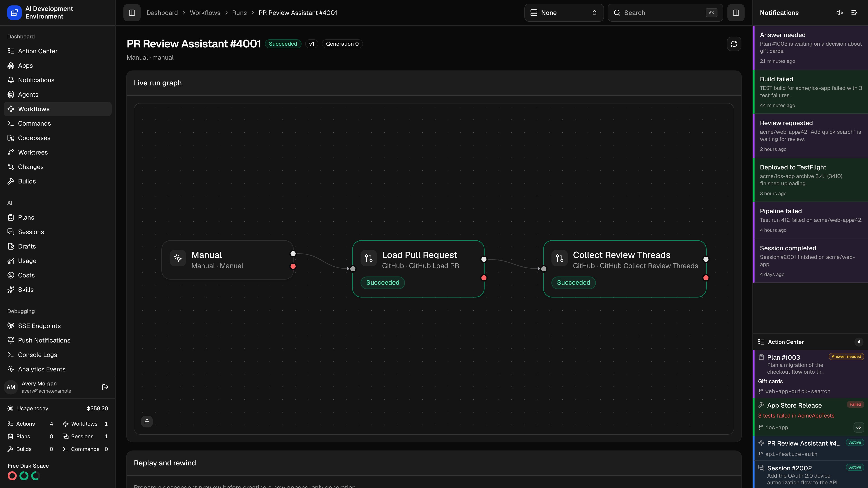Toggle the graph lock button

tap(147, 422)
